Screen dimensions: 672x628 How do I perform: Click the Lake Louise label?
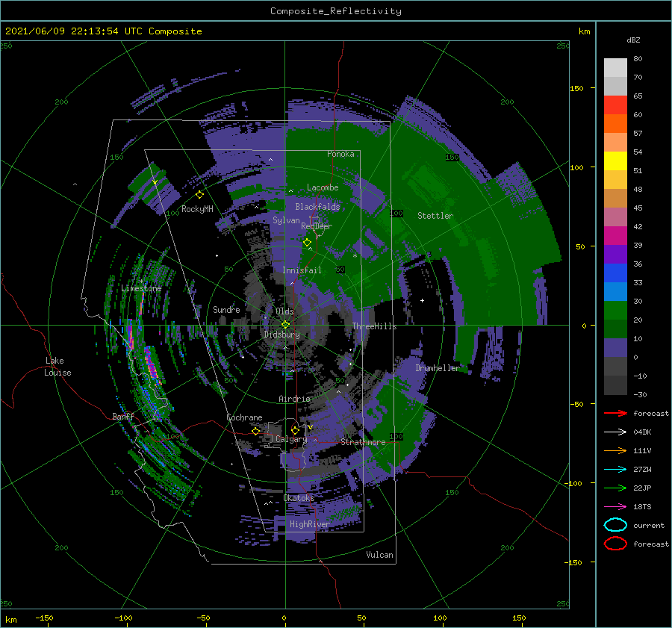[x=58, y=367]
